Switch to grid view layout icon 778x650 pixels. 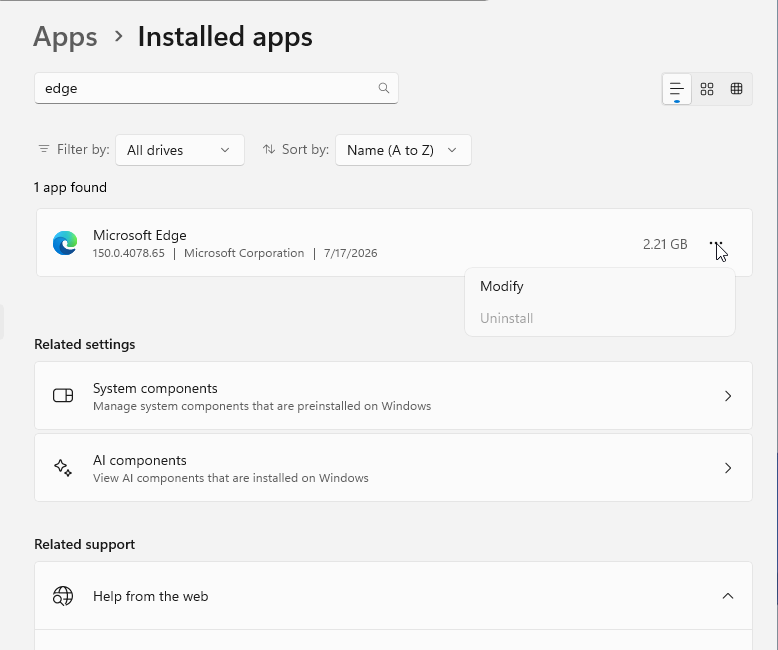(x=707, y=89)
